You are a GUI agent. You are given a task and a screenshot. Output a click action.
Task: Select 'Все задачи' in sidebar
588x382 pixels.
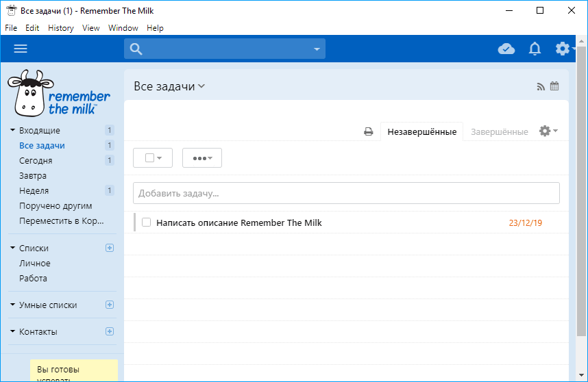42,146
